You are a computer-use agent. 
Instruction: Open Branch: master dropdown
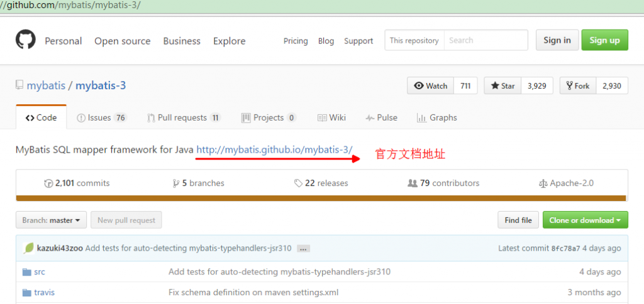[52, 220]
